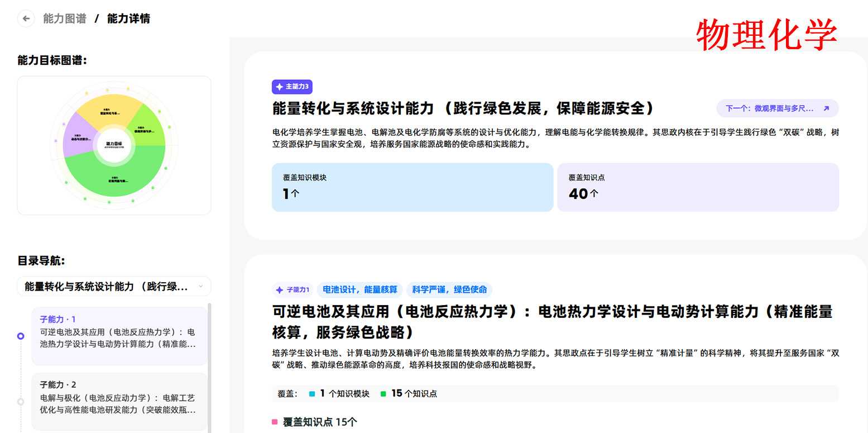This screenshot has height=433, width=868.
Task: Open the 目录导航 ability dropdown
Action: [x=114, y=287]
